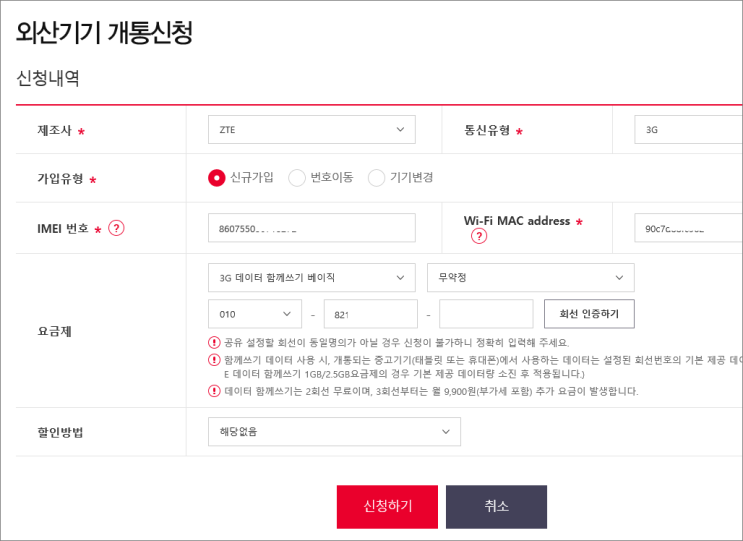Select the 신규가입 radio button

pyautogui.click(x=217, y=178)
